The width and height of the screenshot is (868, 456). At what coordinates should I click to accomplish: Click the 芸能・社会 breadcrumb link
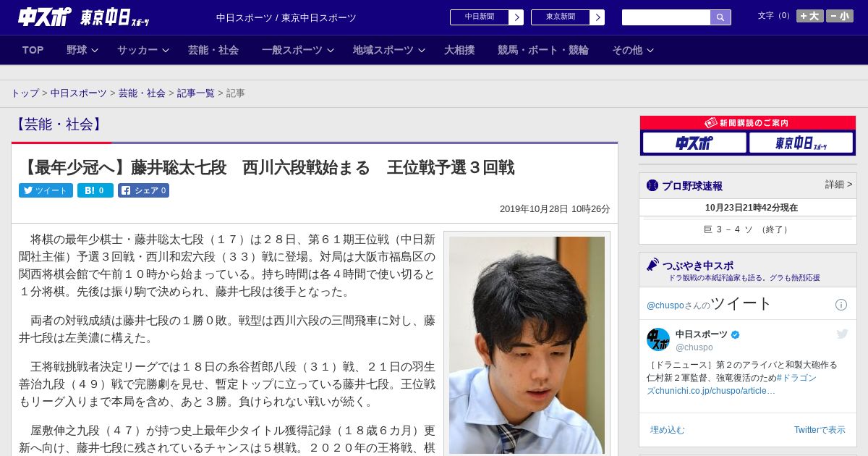(x=142, y=93)
